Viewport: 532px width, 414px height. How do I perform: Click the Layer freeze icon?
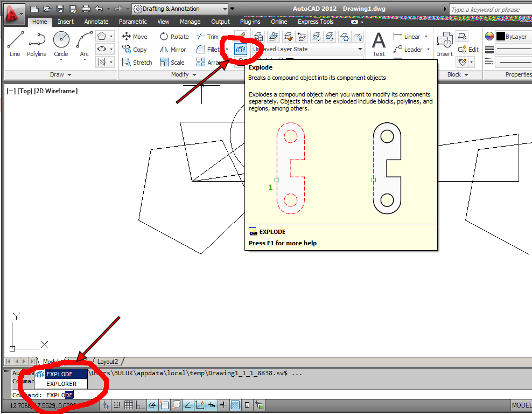[345, 36]
